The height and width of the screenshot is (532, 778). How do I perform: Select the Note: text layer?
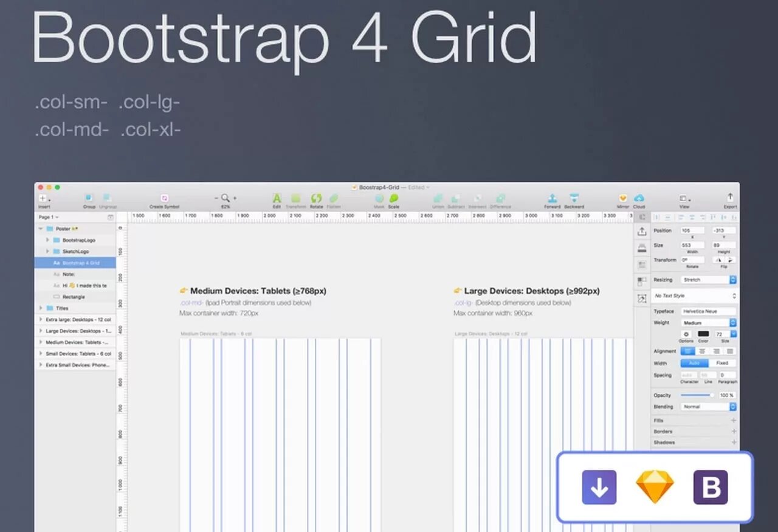click(x=75, y=274)
